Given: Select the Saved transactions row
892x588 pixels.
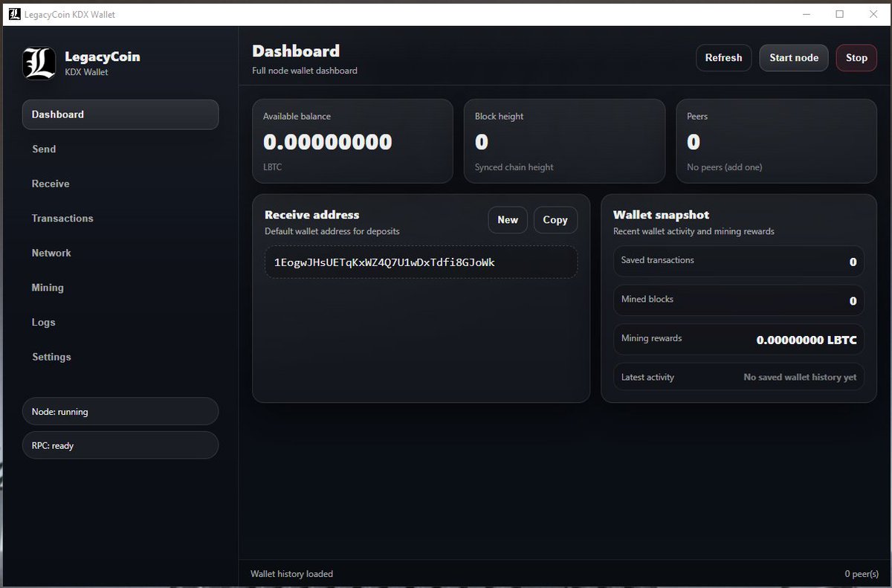Looking at the screenshot, I should [x=739, y=261].
